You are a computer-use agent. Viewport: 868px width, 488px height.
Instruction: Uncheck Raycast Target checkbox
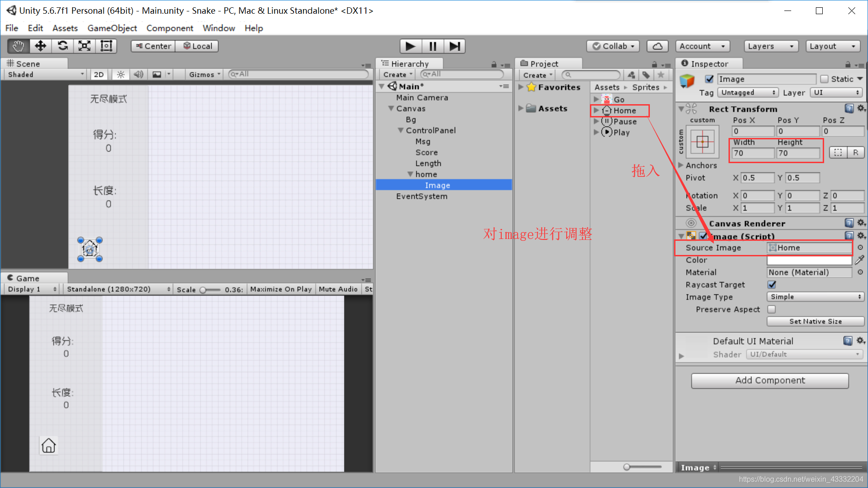772,285
